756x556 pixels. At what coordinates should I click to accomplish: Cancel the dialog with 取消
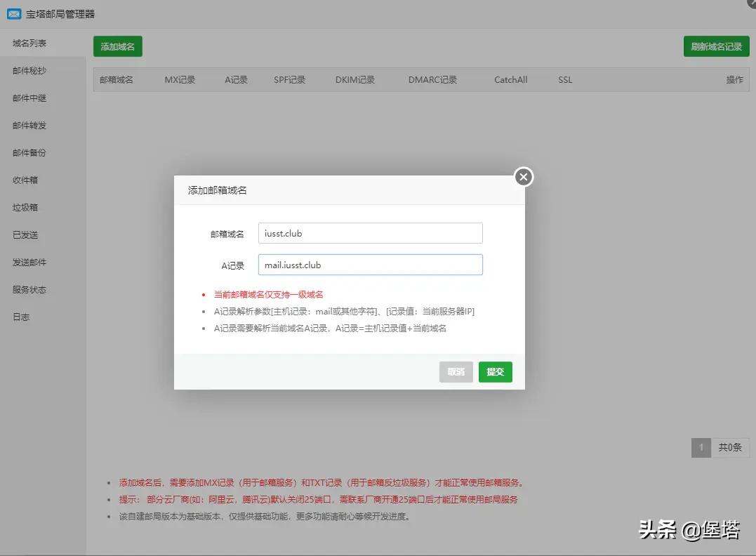(x=456, y=372)
